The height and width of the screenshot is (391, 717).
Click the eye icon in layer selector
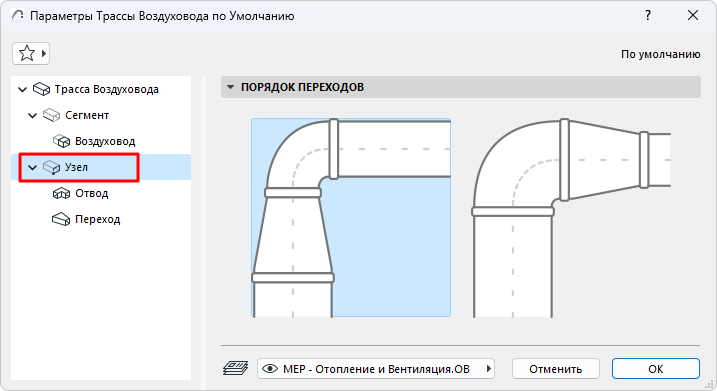point(270,369)
